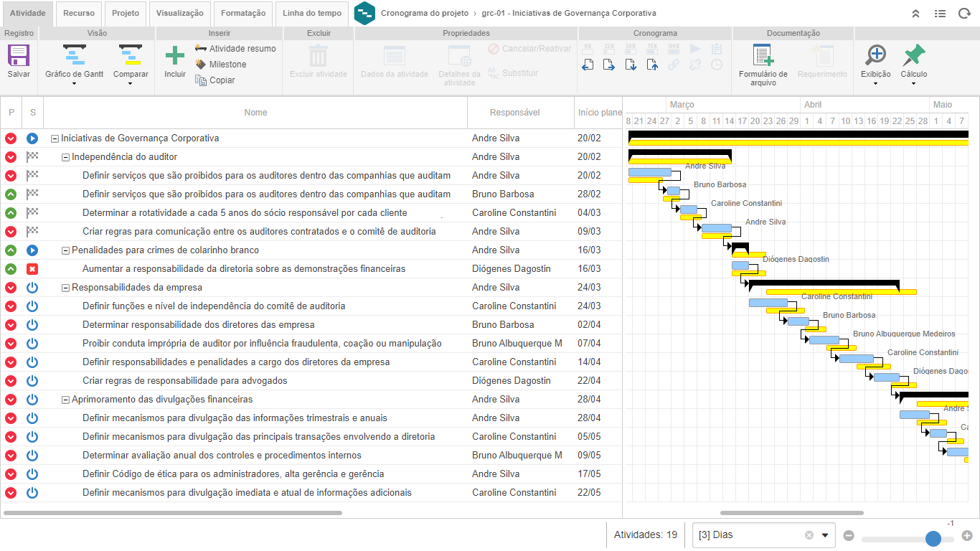Click green priority icon of Bruno Barbosa 28/02 row
This screenshot has height=551, width=980.
click(11, 194)
